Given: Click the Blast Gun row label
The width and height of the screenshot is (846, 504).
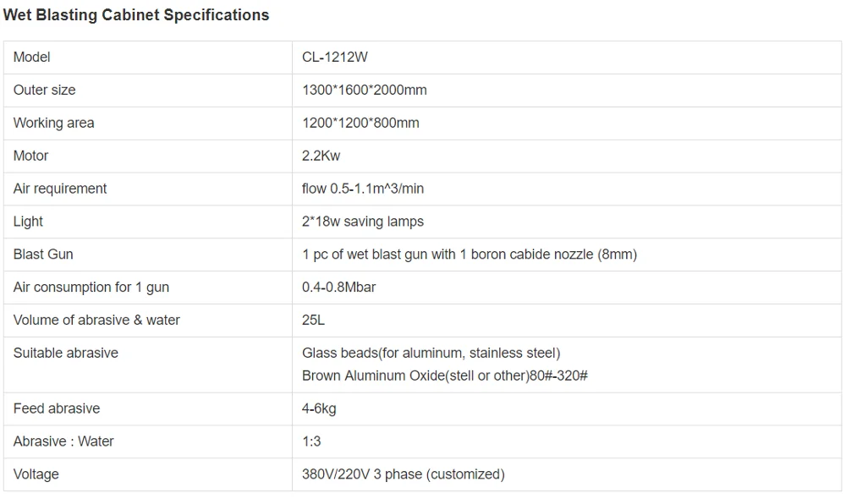Looking at the screenshot, I should click(43, 255).
